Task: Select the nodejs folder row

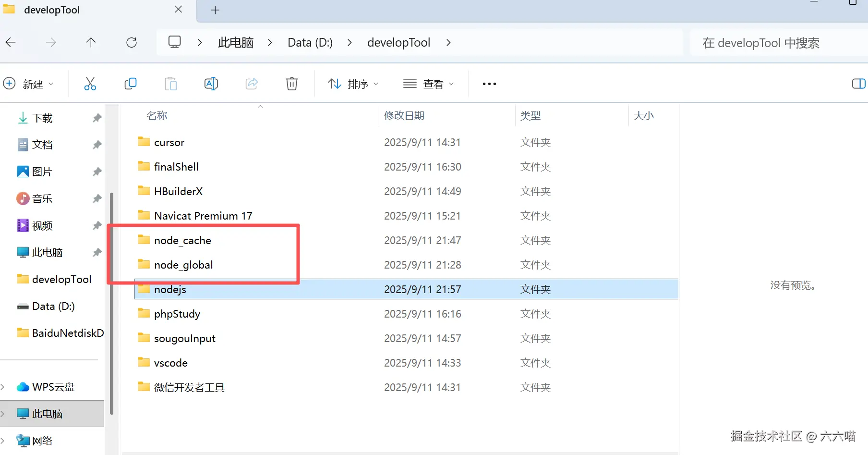Action: pyautogui.click(x=406, y=289)
